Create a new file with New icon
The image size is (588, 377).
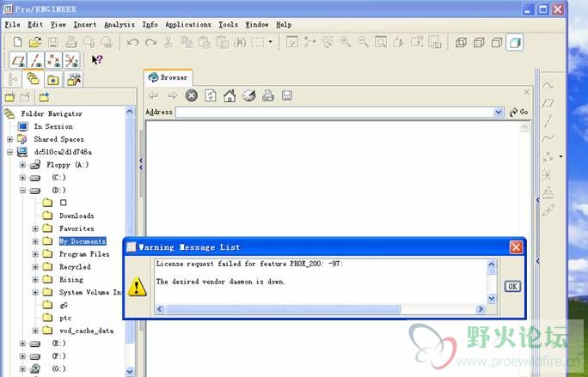pos(18,42)
